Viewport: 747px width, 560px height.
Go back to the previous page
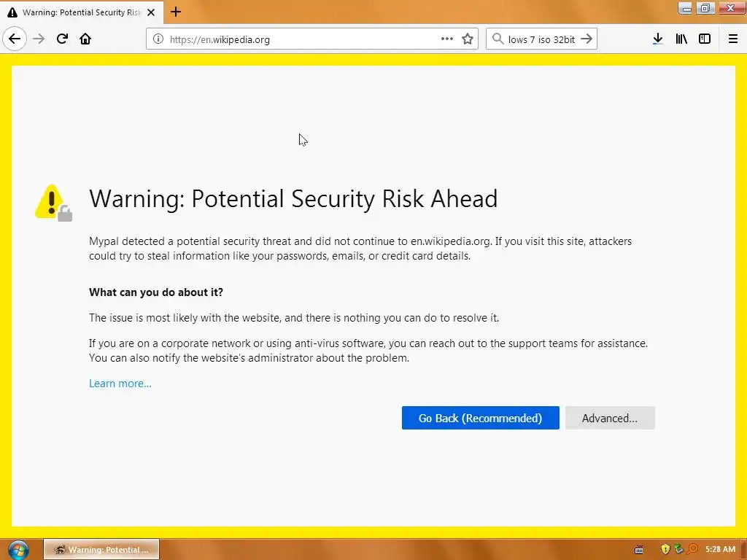point(15,39)
